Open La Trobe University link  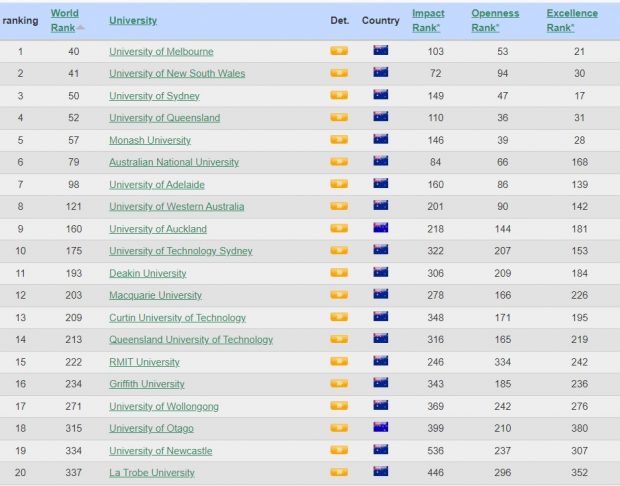(152, 473)
